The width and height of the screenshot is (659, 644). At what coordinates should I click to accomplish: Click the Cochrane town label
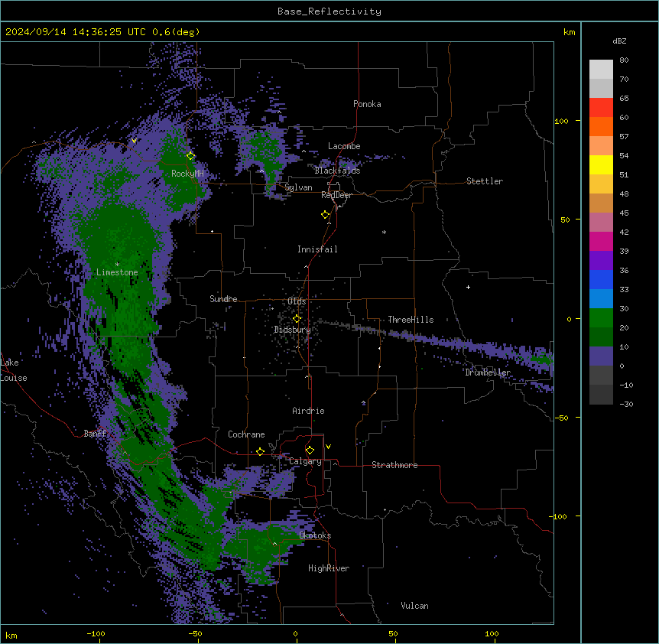tap(246, 434)
